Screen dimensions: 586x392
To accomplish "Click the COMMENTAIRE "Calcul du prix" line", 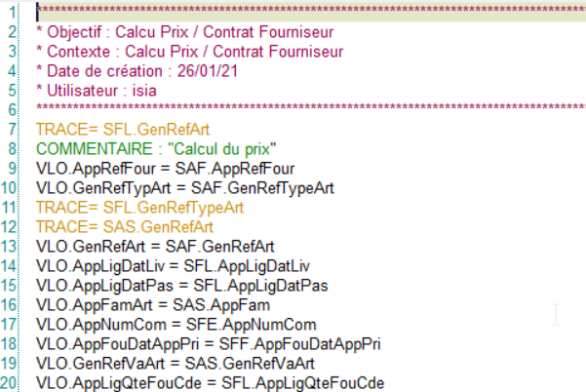I will (157, 147).
